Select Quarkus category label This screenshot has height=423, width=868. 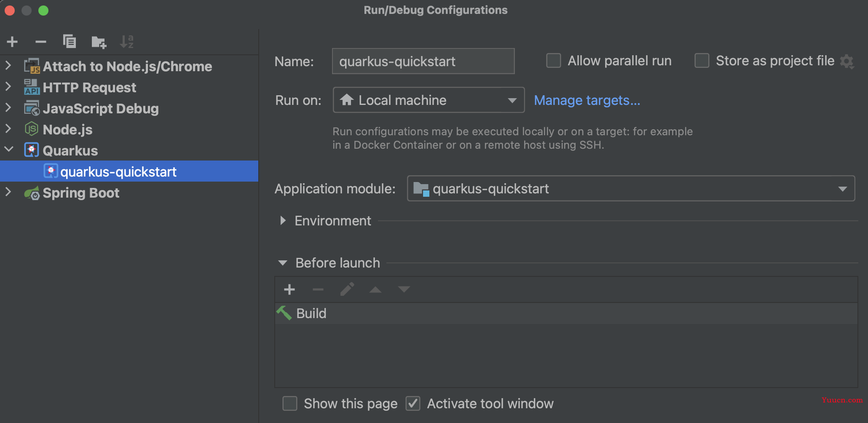pyautogui.click(x=70, y=151)
